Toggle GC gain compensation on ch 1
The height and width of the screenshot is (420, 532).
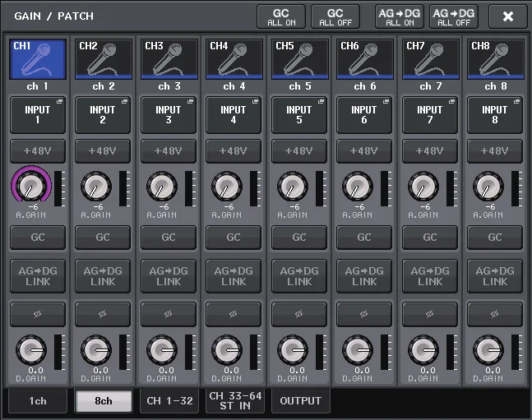(x=38, y=238)
